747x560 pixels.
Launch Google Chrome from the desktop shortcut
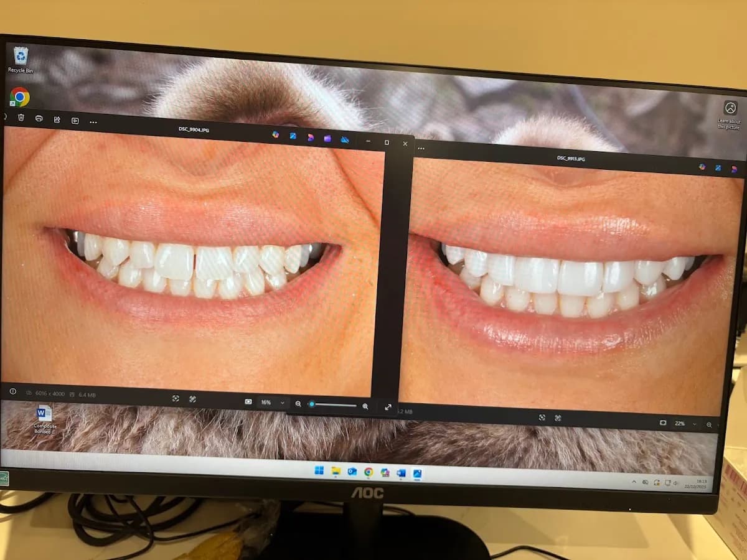pyautogui.click(x=19, y=96)
